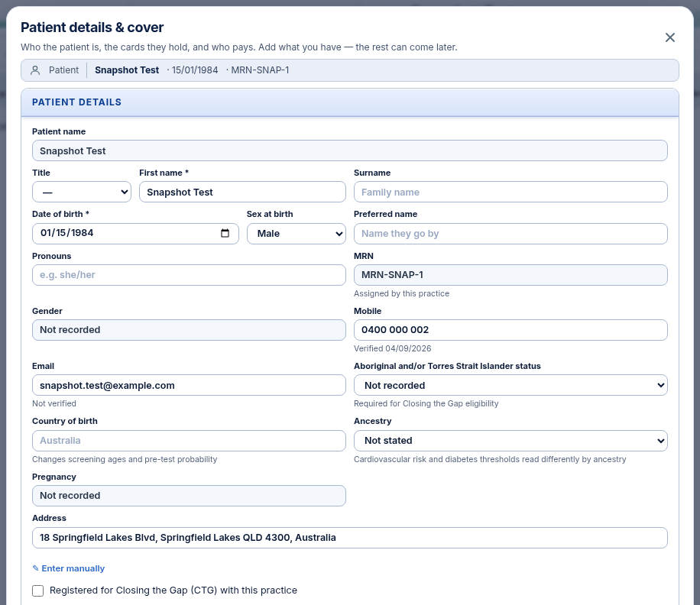This screenshot has width=700, height=605.
Task: Click 15/01/1984 in patient banner
Action: [x=195, y=70]
